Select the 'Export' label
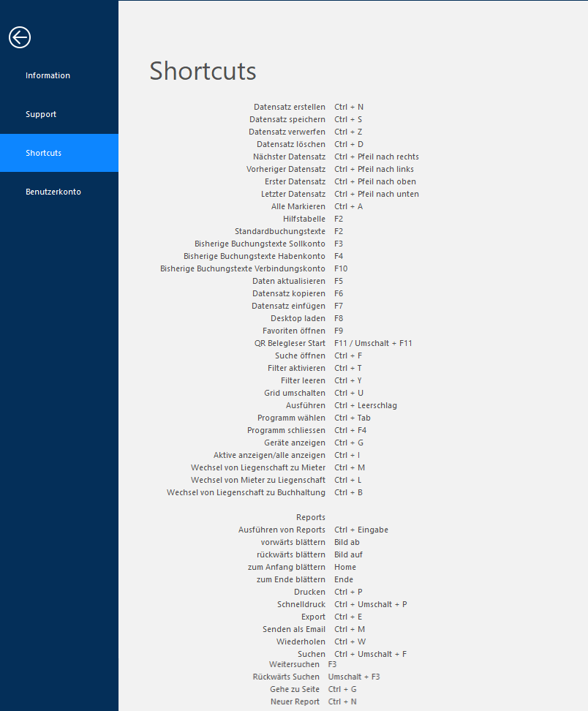This screenshot has height=711, width=588. click(x=313, y=617)
